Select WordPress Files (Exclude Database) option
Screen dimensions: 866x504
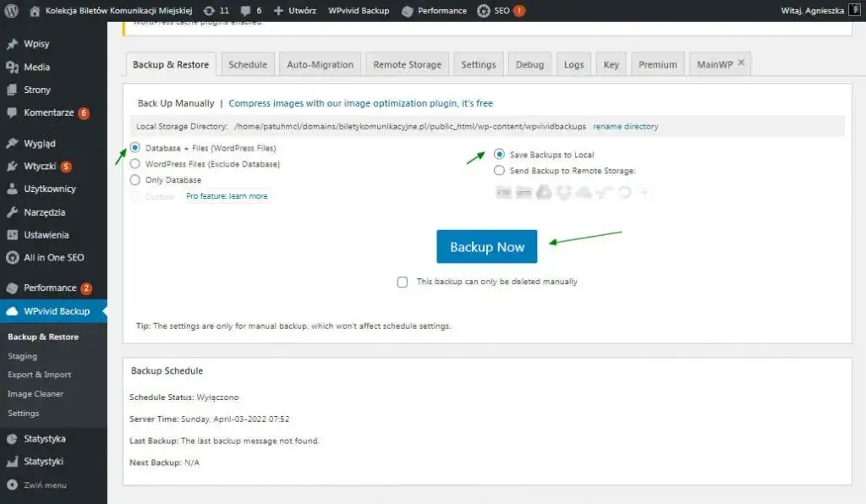(x=134, y=163)
